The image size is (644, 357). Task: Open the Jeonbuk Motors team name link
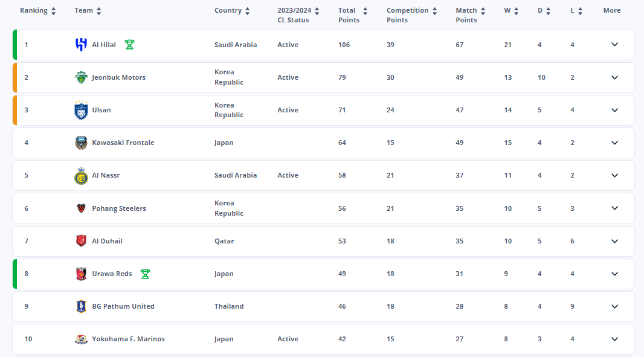(118, 77)
